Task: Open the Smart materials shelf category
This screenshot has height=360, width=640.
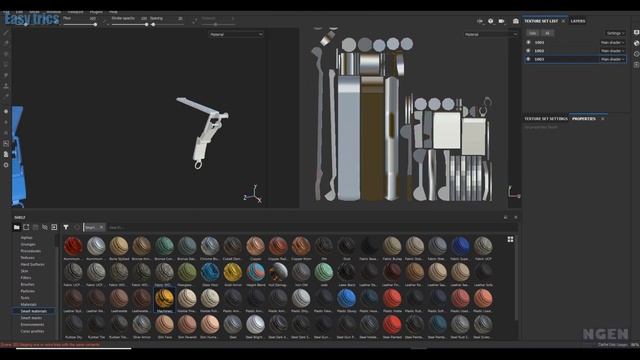Action: [x=33, y=311]
